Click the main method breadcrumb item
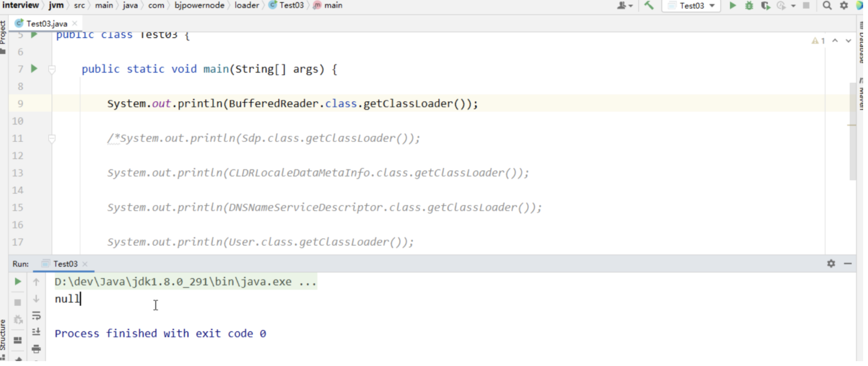 pos(328,5)
